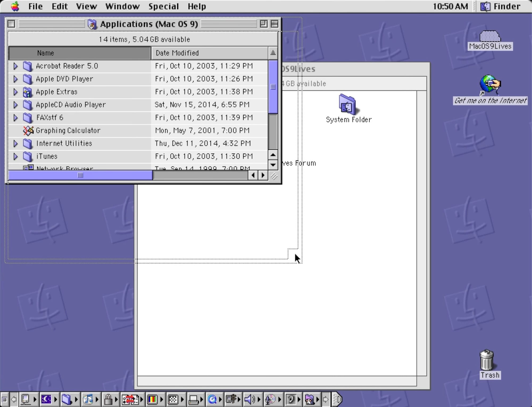
Task: Sort by the Date Modified column header
Action: (x=210, y=53)
